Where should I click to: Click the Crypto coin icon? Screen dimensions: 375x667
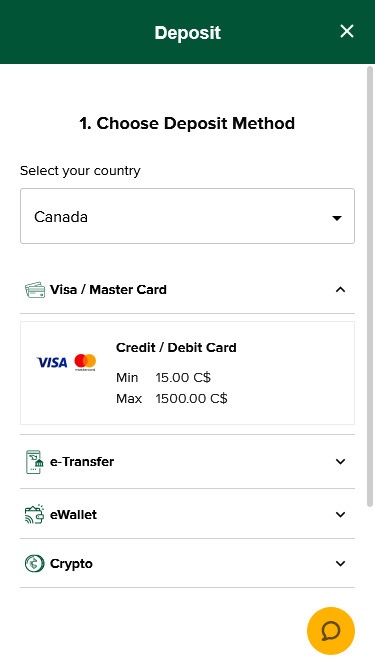(x=34, y=564)
